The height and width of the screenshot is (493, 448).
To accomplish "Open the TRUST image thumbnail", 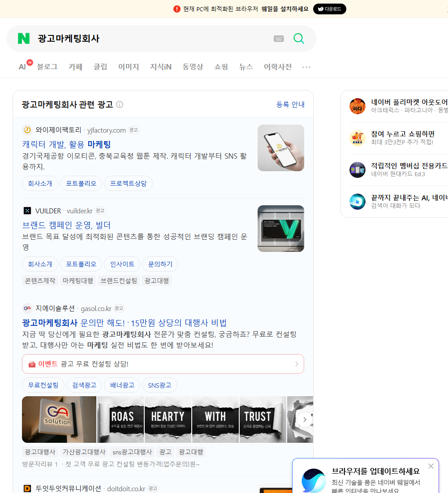I will (x=263, y=419).
